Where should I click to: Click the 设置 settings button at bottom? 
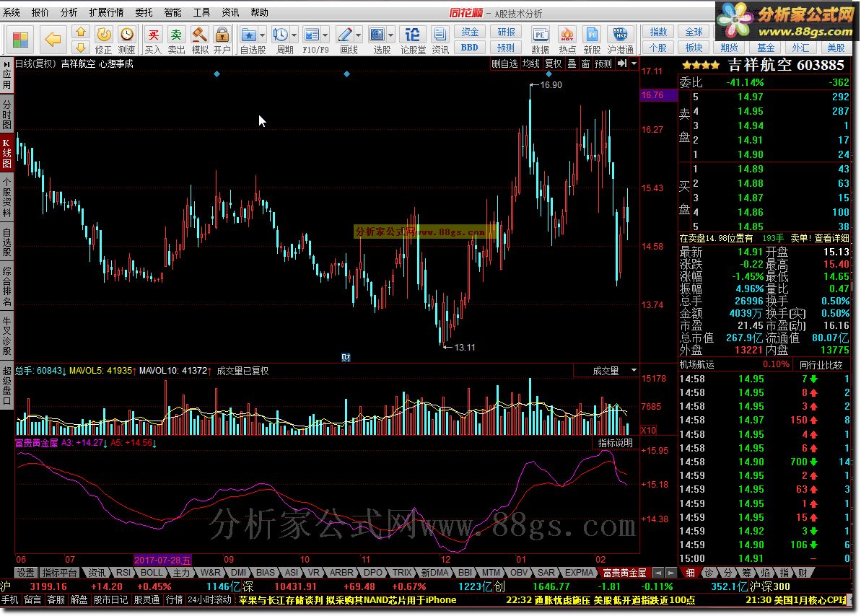[25, 573]
